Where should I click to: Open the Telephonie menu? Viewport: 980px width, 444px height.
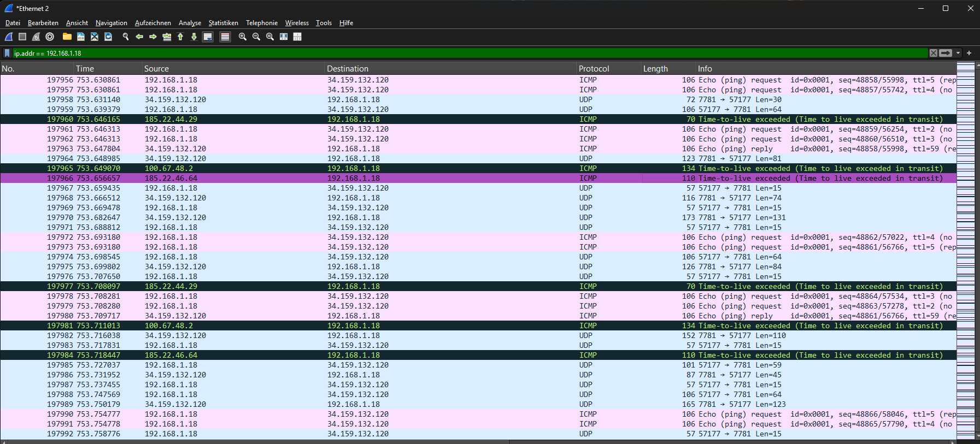(x=262, y=23)
